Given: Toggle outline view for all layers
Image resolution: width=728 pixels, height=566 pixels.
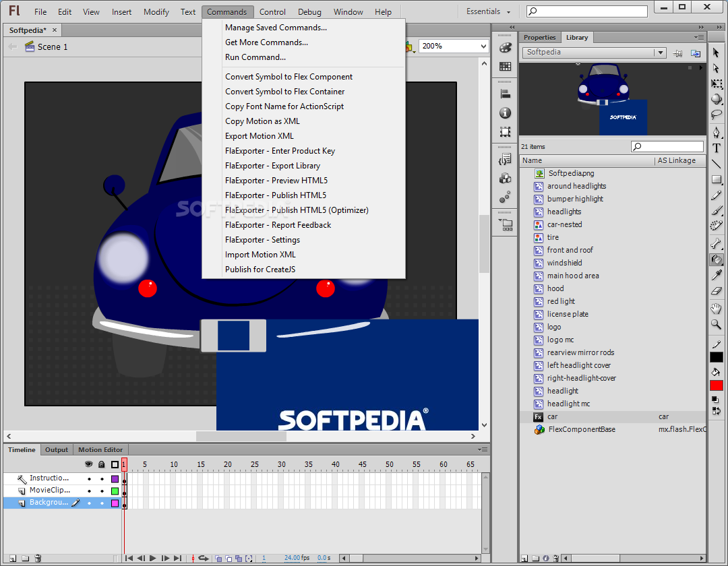Looking at the screenshot, I should 115,464.
